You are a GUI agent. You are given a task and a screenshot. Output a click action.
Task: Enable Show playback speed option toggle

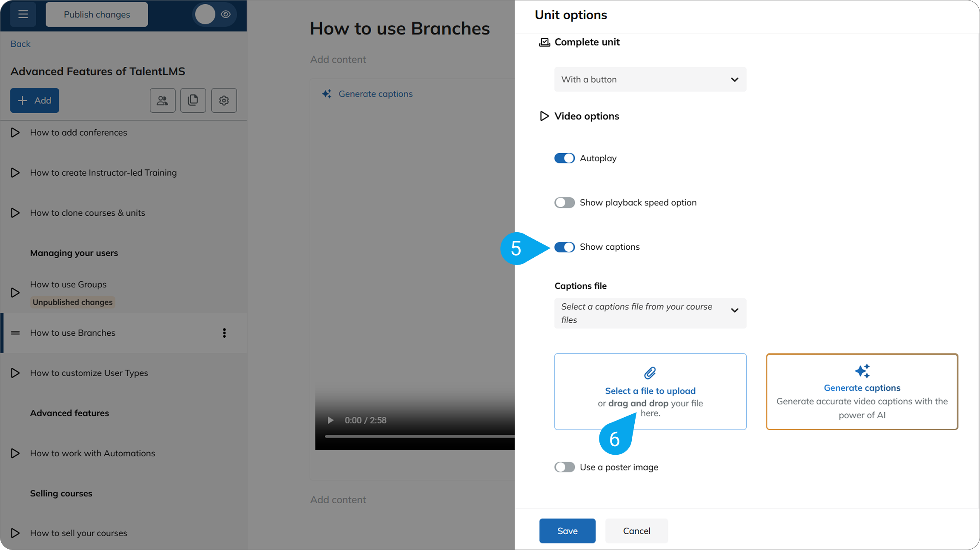pos(565,202)
